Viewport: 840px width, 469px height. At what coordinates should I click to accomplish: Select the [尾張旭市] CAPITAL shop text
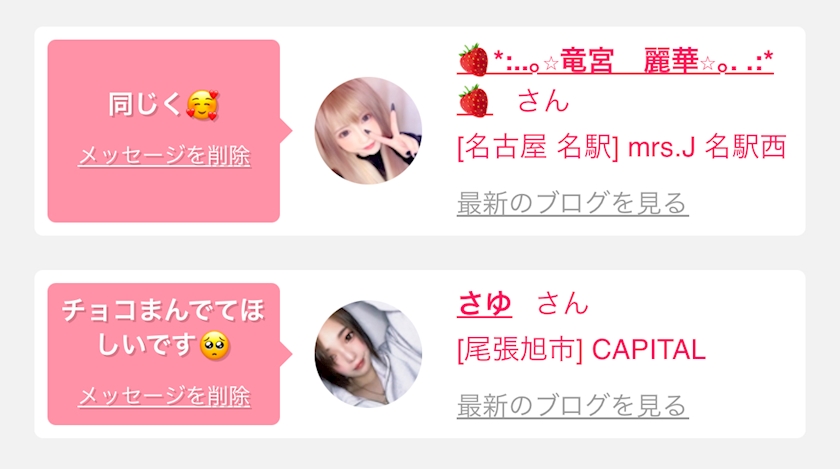(581, 349)
